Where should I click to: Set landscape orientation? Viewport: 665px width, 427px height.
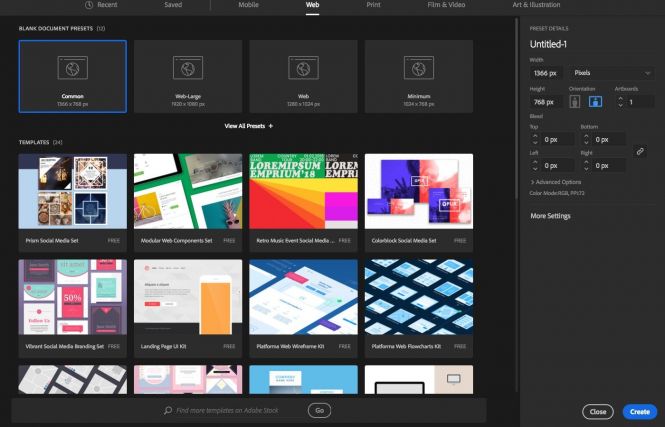click(x=595, y=102)
